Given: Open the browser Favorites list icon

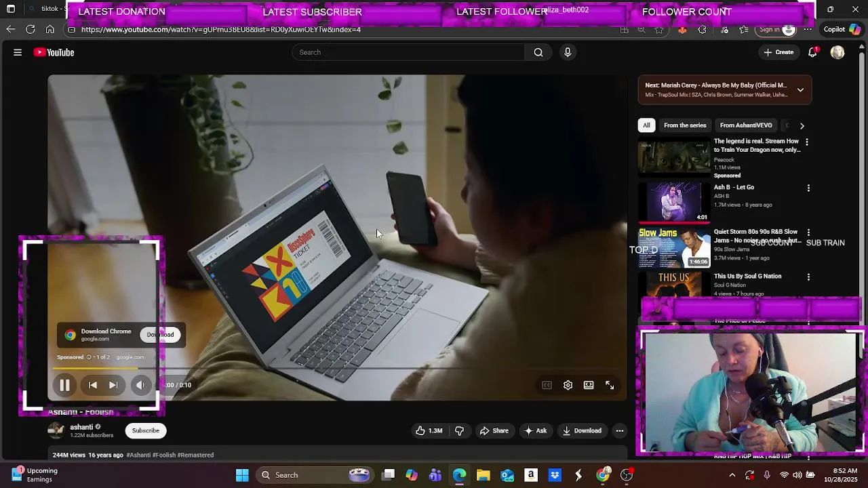Looking at the screenshot, I should click(744, 30).
